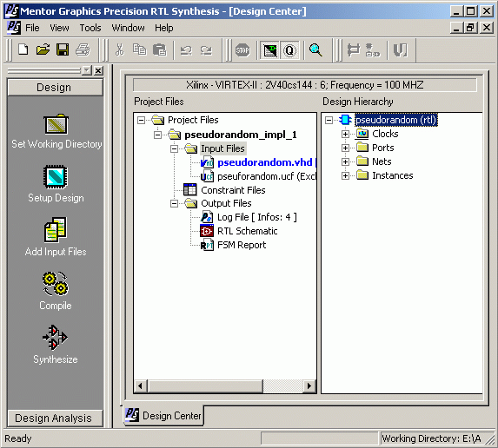Click the magnifier search toolbar icon

click(315, 49)
